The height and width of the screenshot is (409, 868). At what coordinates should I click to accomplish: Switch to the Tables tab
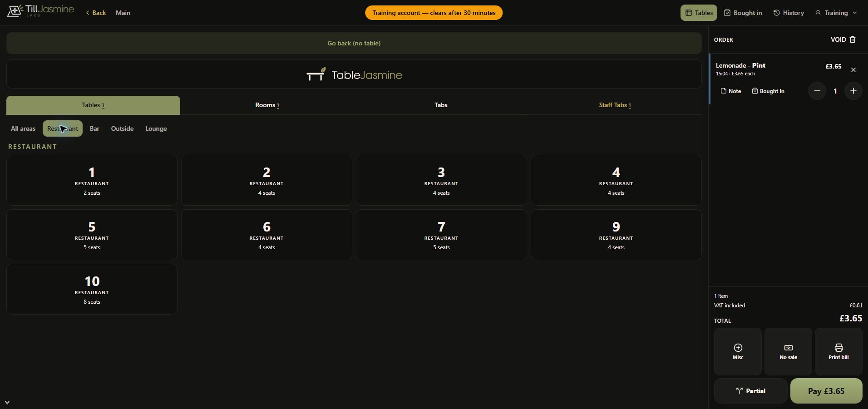93,105
